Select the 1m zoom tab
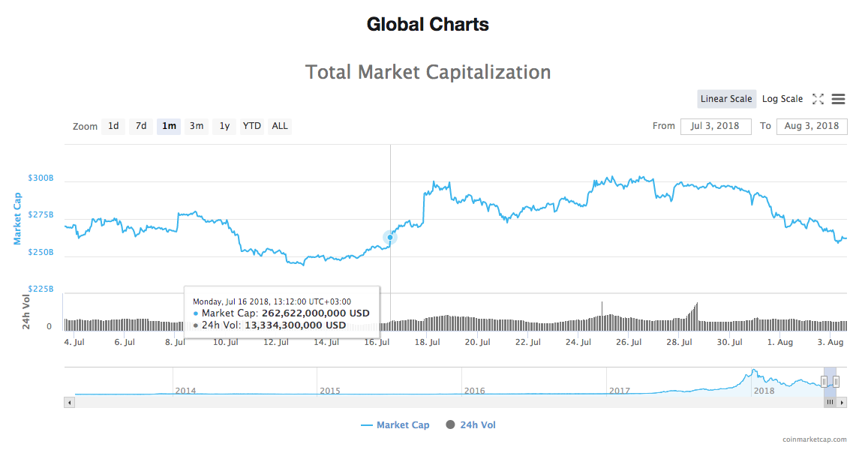The image size is (868, 450). click(168, 126)
